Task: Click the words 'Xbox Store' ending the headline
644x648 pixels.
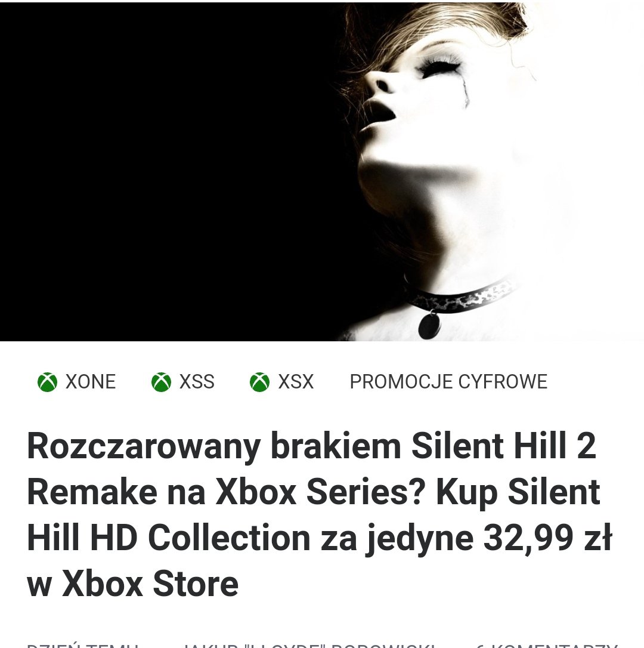Action: [150, 584]
